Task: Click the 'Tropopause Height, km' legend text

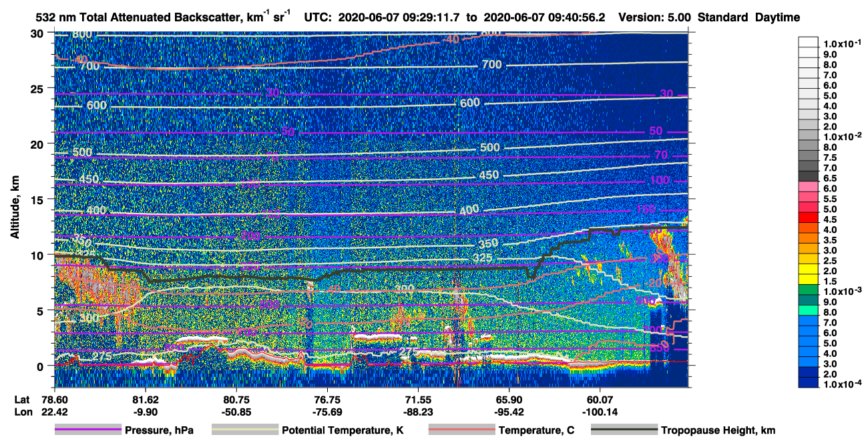Action: click(718, 430)
